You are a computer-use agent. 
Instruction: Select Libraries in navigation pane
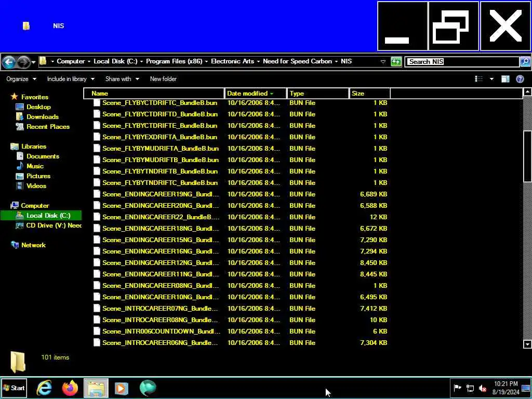[x=34, y=146]
